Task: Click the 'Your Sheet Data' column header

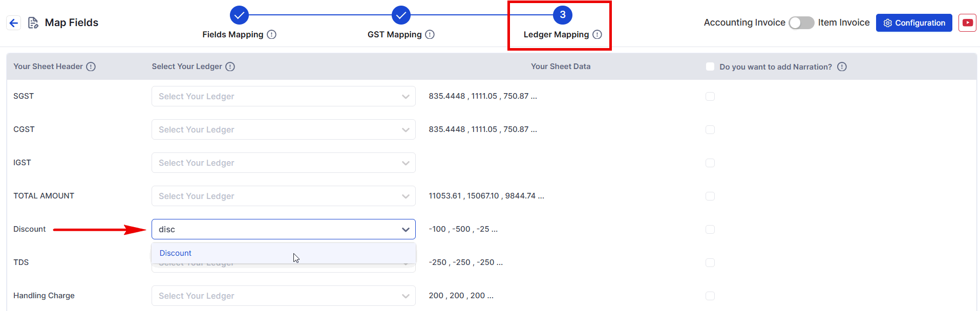Action: 561,66
